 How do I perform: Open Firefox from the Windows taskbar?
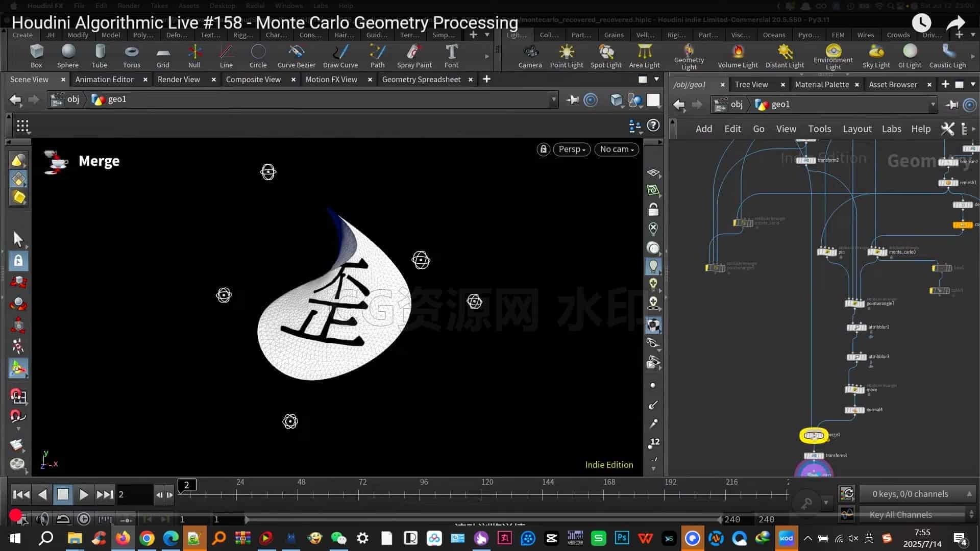(122, 538)
